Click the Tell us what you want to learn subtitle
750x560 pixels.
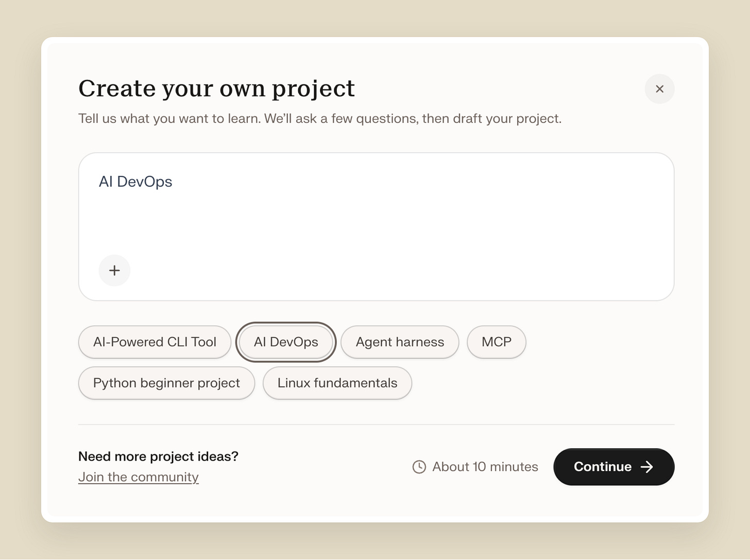320,118
